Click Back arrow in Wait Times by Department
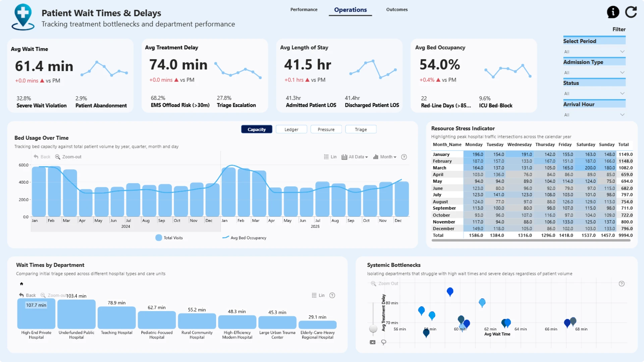The width and height of the screenshot is (644, 362). [x=21, y=295]
